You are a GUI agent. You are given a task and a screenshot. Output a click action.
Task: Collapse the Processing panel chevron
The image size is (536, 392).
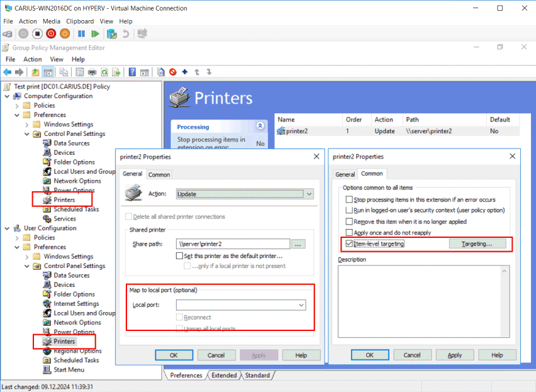tap(260, 126)
